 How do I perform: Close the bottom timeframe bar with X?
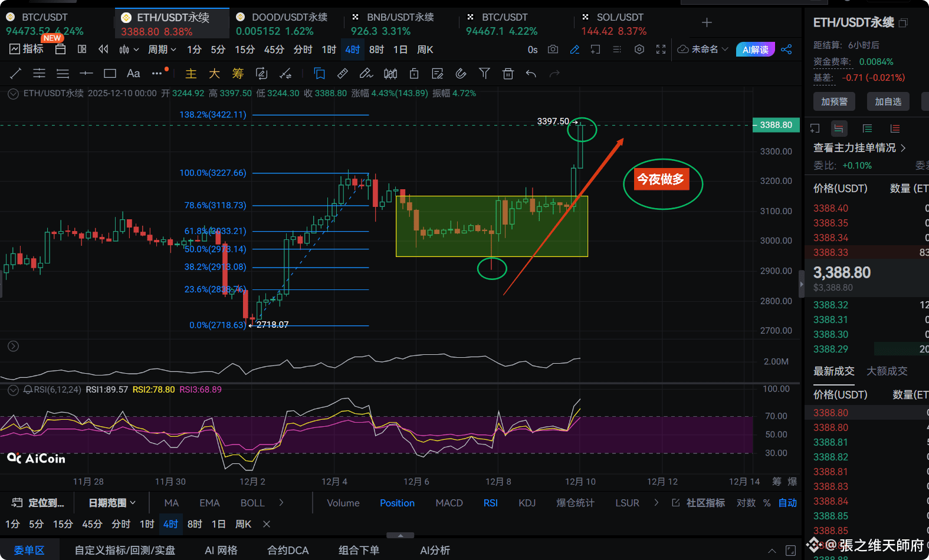267,524
